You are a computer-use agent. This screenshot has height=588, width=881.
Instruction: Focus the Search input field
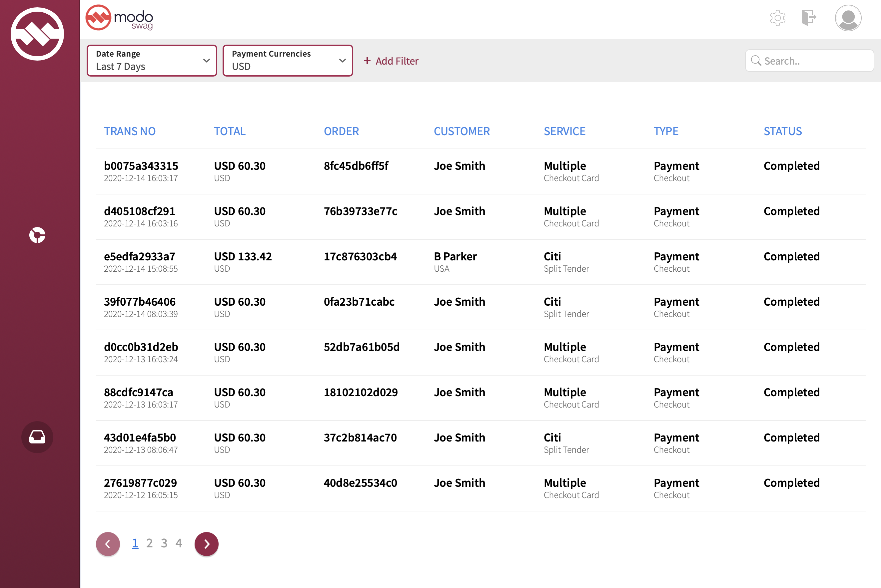click(814, 61)
